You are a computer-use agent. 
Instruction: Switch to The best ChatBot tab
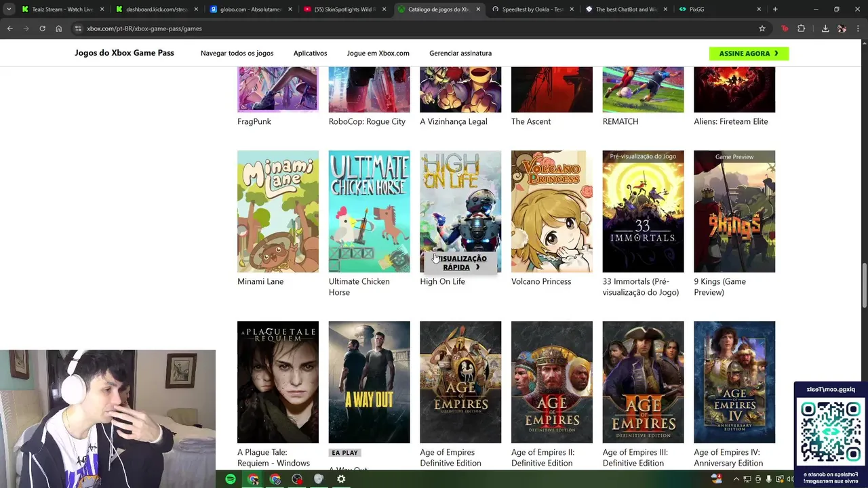click(626, 9)
